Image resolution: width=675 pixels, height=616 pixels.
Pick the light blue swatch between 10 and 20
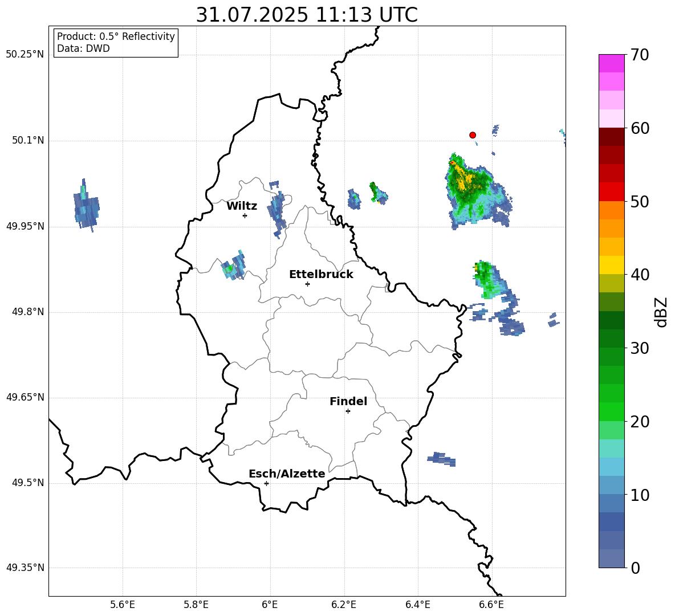(612, 467)
